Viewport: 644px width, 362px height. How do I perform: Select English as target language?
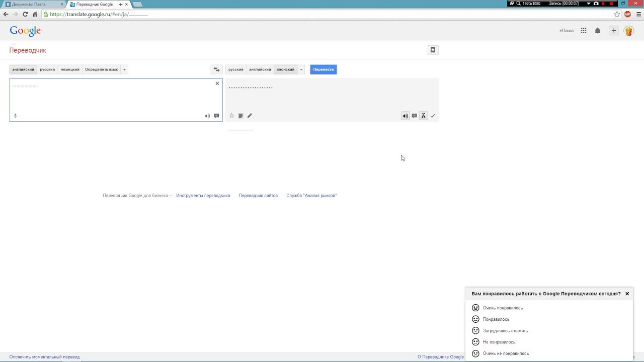[260, 69]
